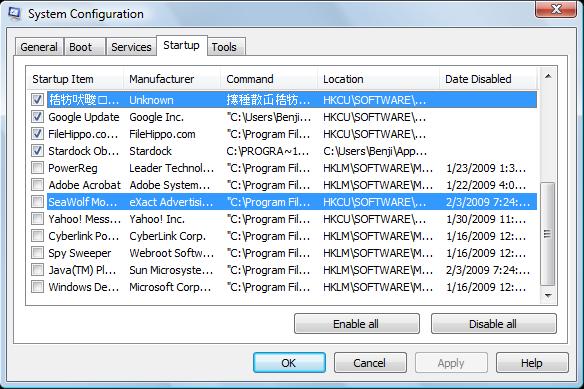Uncheck the FileHippo.co... startup item

click(x=37, y=134)
